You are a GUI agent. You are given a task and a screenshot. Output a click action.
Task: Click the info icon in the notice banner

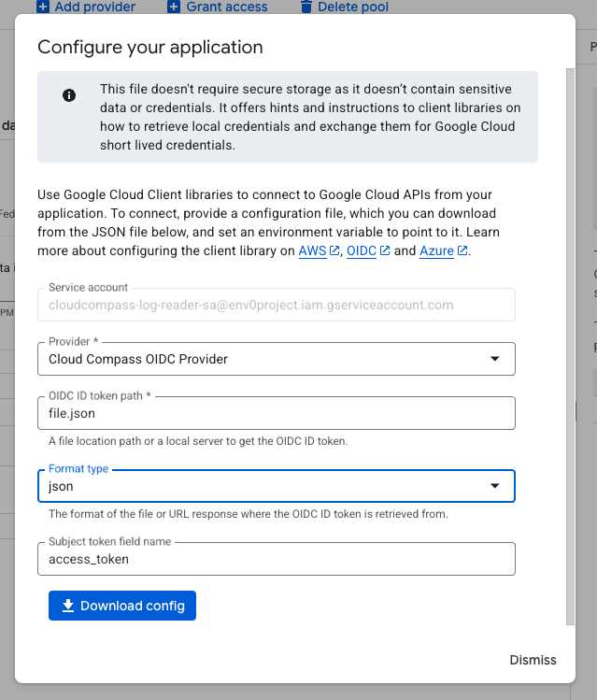point(69,95)
